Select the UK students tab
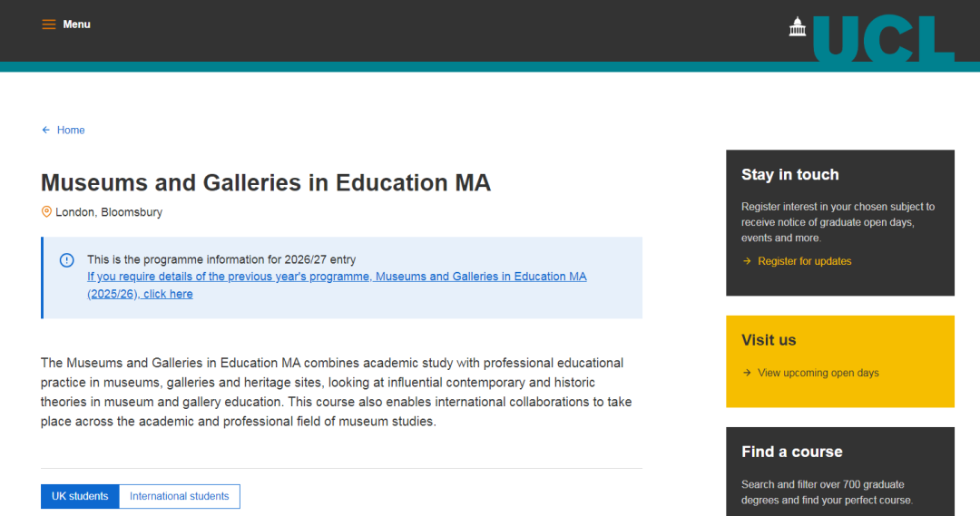Screen dimensions: 980x516 coord(80,496)
